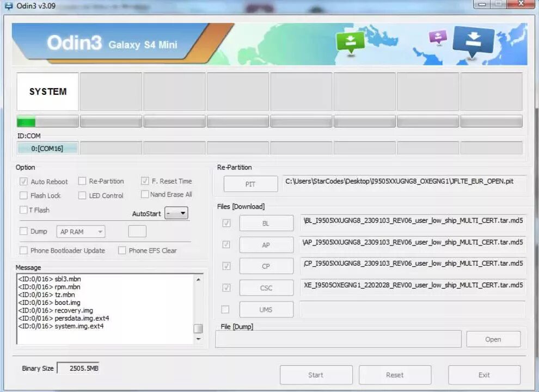The image size is (539, 392).
Task: Select the 0:[COM16] port field
Action: [x=48, y=148]
